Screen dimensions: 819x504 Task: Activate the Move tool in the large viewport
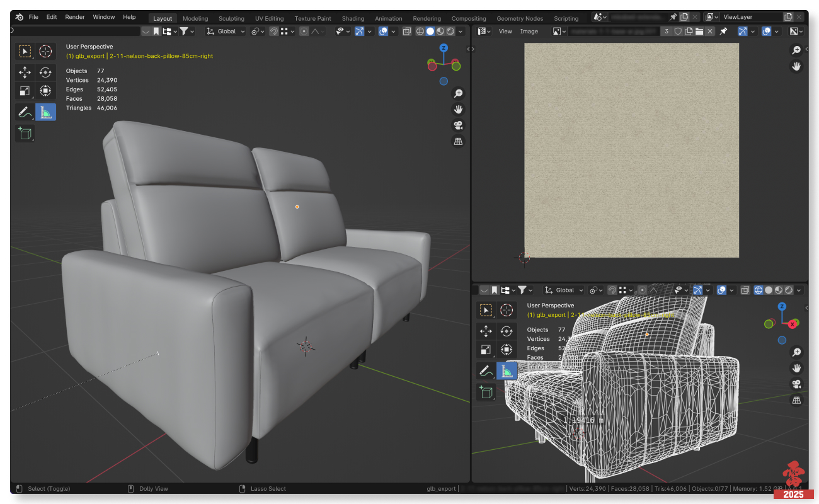pos(25,72)
